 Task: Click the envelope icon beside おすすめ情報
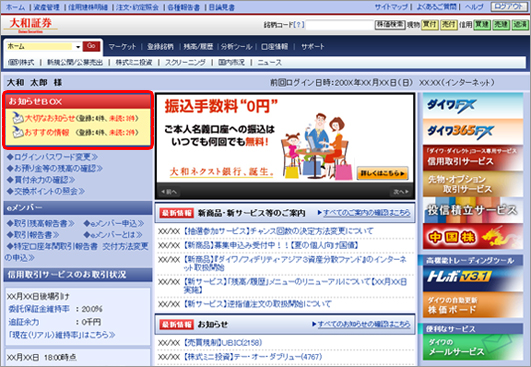pyautogui.click(x=18, y=132)
